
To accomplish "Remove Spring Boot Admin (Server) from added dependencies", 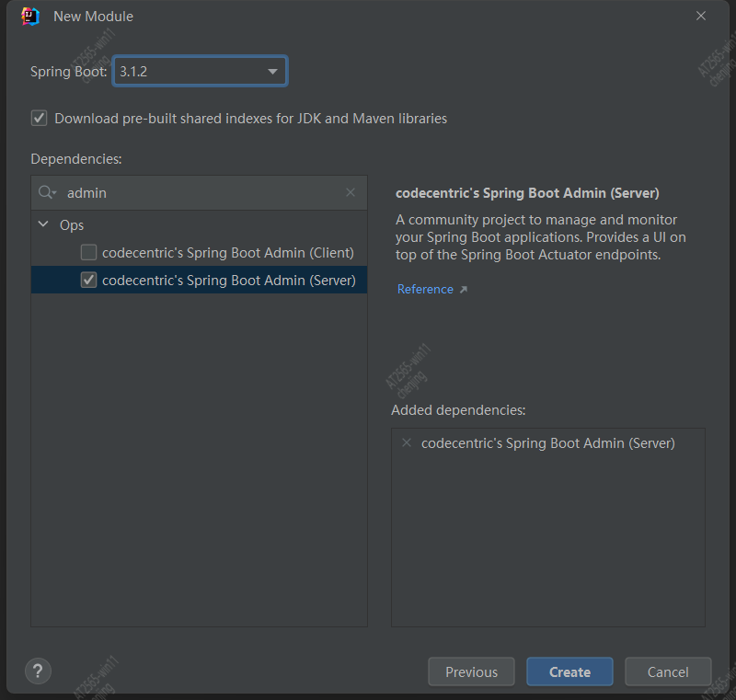I will click(x=407, y=442).
